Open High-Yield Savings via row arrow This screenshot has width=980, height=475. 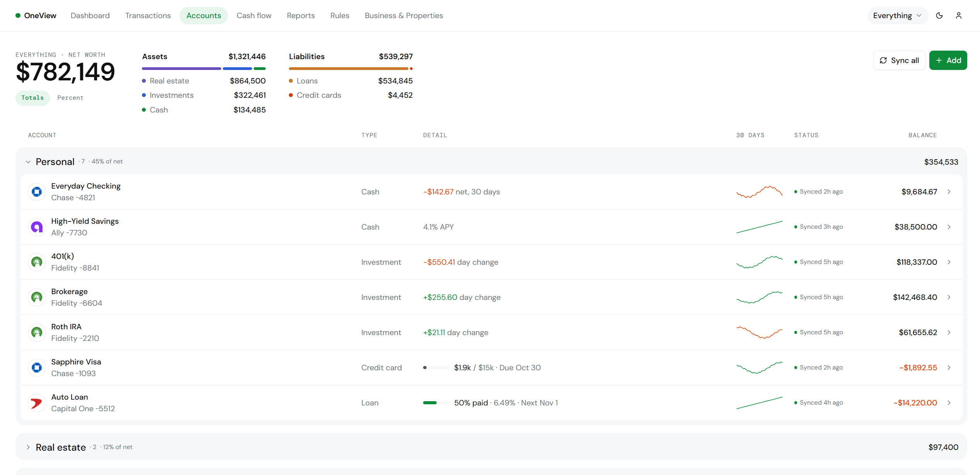click(x=949, y=227)
